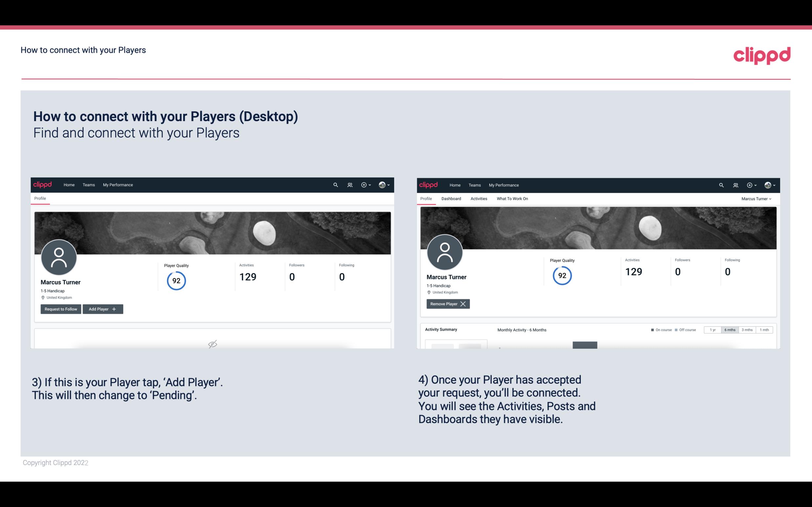Select the 'Profile' tab in left screenshot
The image size is (812, 507).
click(x=40, y=199)
